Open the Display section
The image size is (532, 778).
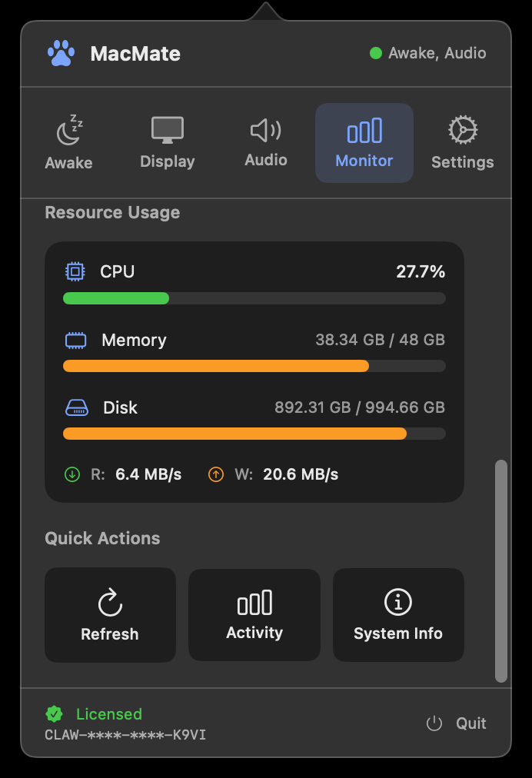coord(167,143)
